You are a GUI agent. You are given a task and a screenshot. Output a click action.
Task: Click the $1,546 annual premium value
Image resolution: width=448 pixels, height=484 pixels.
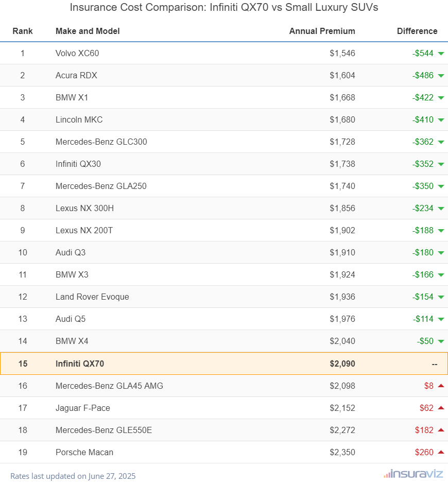tap(342, 54)
